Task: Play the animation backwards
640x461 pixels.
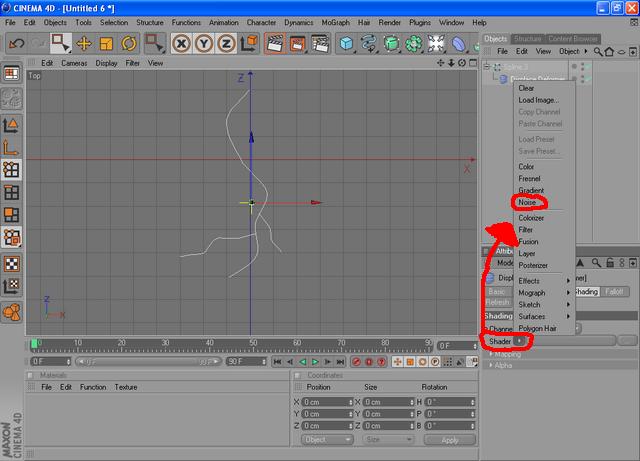Action: click(302, 362)
